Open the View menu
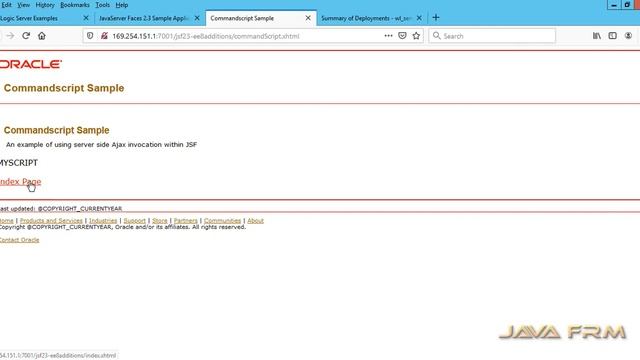This screenshot has height=360, width=640. click(x=23, y=5)
